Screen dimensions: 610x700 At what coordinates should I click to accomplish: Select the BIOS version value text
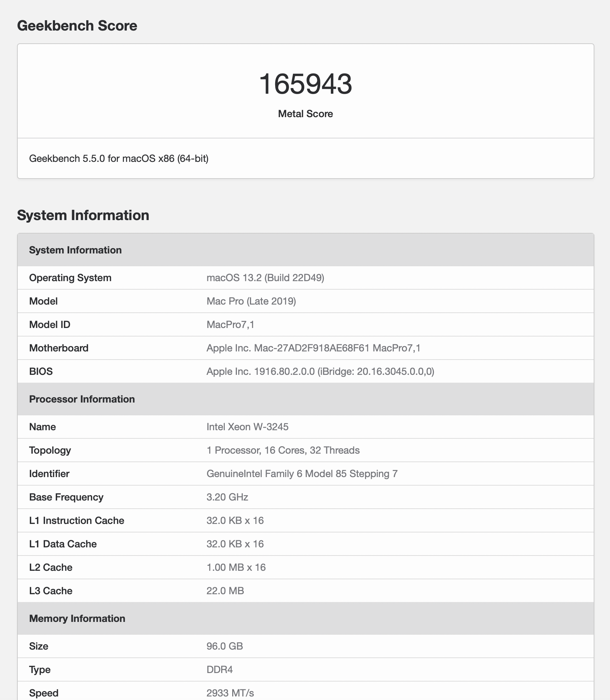pyautogui.click(x=320, y=371)
